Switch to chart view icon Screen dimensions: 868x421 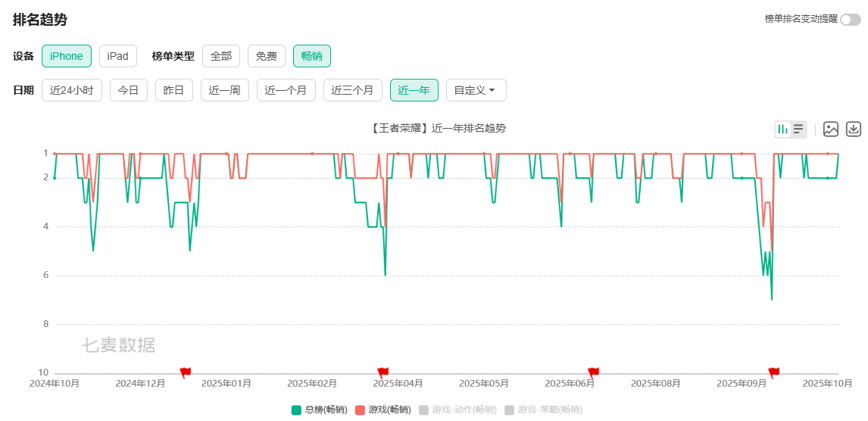(x=783, y=129)
